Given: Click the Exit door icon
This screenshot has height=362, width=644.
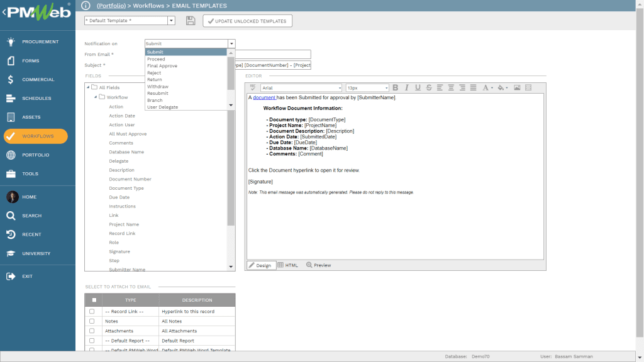Looking at the screenshot, I should [11, 277].
